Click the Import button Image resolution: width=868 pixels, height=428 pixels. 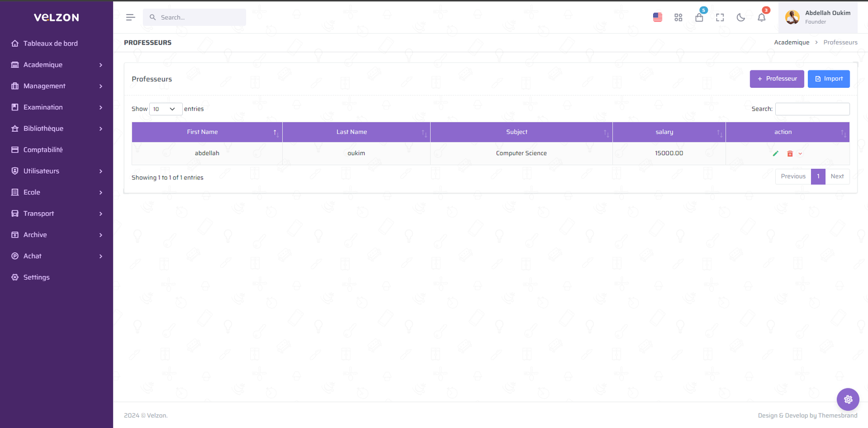pyautogui.click(x=828, y=79)
